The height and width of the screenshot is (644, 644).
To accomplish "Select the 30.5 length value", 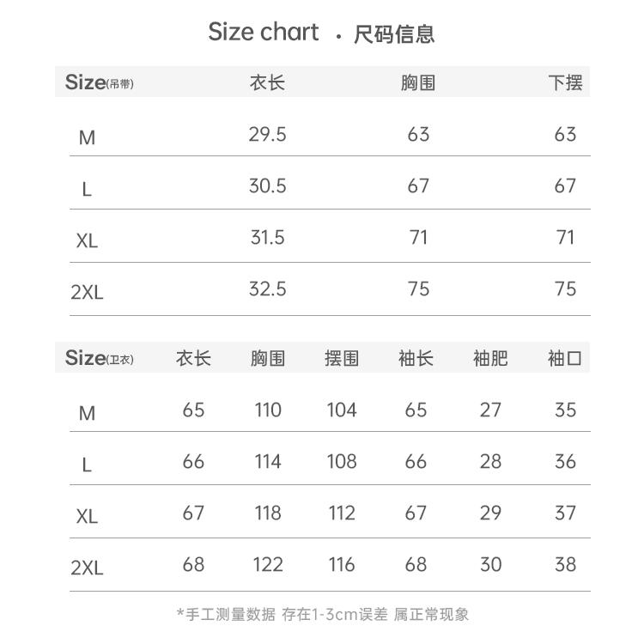I will click(x=267, y=186).
